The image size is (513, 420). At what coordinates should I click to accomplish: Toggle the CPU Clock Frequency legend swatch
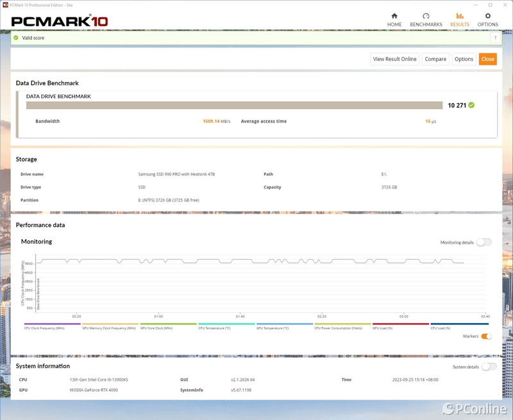coord(53,324)
